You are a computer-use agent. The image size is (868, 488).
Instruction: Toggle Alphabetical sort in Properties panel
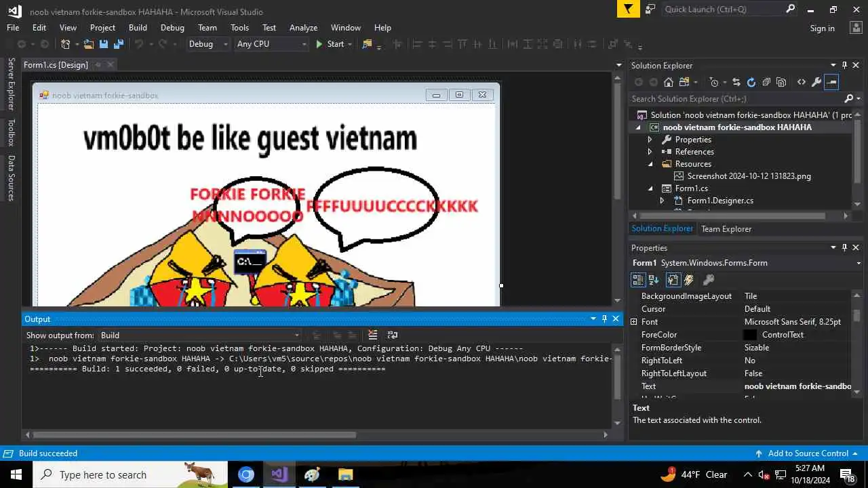[654, 279]
